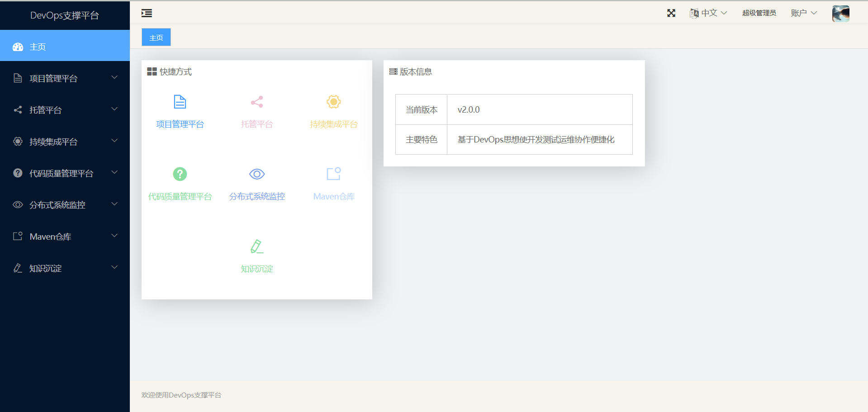This screenshot has height=412, width=868.
Task: Click the continuous integration gear shortcut icon
Action: [x=333, y=102]
